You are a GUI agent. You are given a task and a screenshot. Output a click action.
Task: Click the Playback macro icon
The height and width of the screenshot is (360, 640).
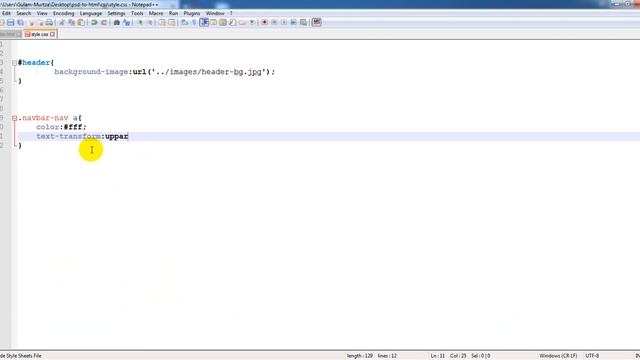click(284, 22)
